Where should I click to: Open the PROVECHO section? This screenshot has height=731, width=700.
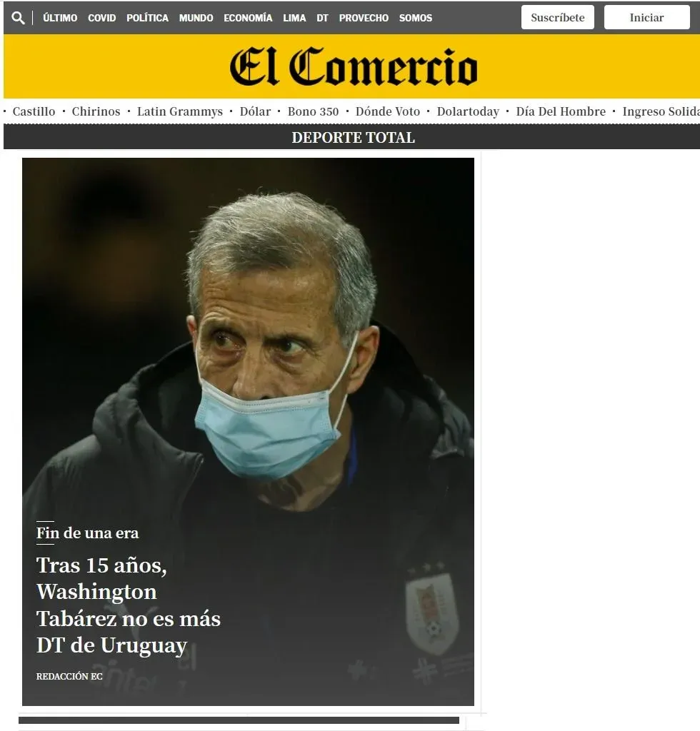364,18
